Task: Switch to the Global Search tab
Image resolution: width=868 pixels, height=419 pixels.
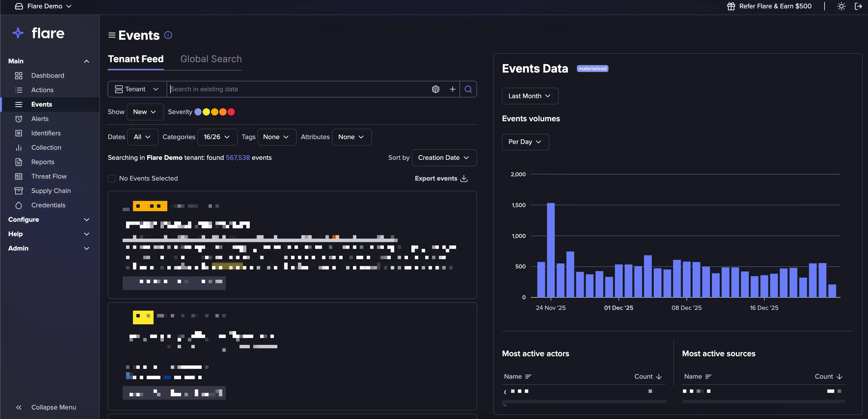Action: coord(211,59)
